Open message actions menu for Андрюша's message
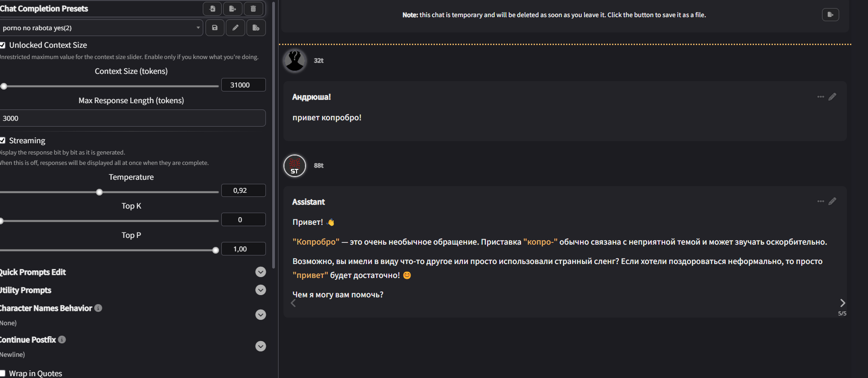Screen dimensions: 868x378 tap(820, 97)
